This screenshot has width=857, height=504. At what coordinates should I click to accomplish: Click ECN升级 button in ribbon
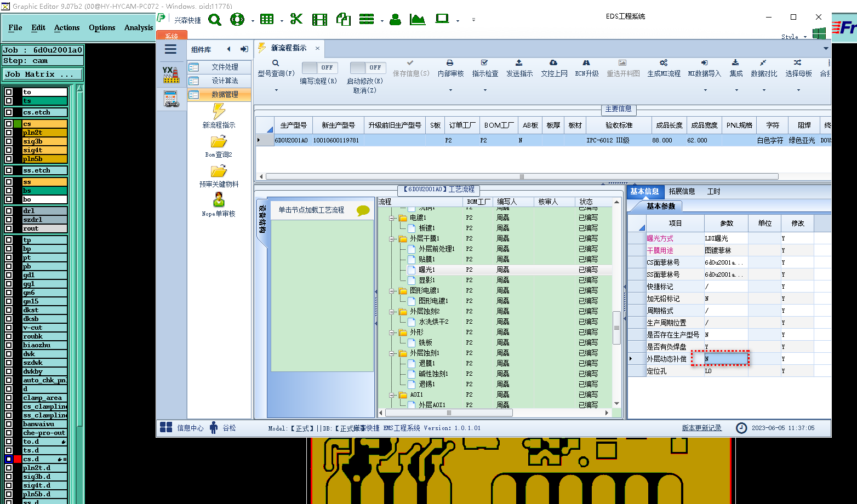[586, 68]
